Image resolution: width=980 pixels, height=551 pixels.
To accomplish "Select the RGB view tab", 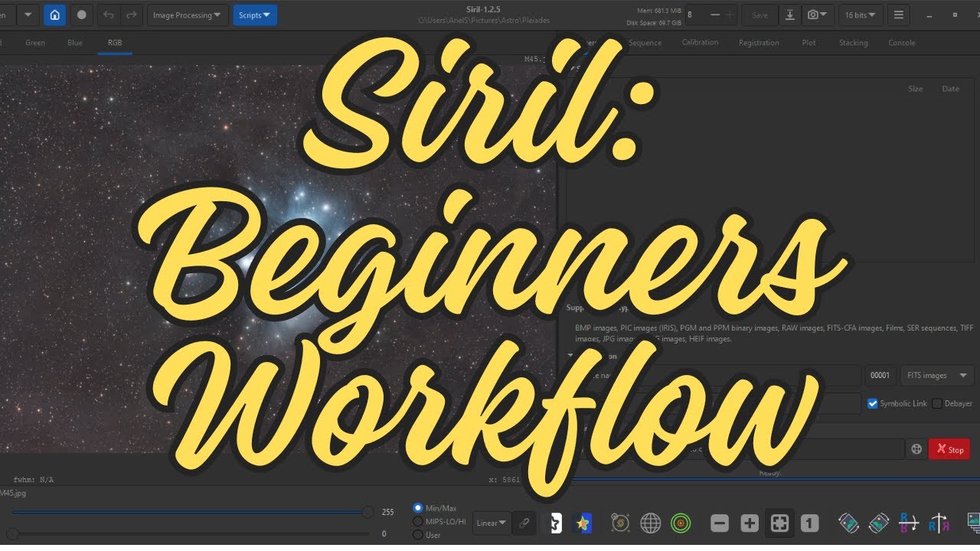I will tap(115, 43).
